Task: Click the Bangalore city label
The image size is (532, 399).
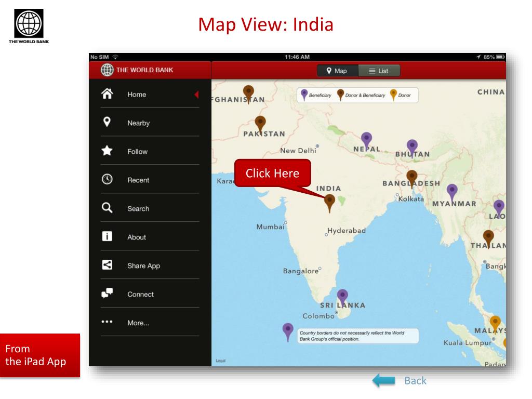Action: click(301, 271)
